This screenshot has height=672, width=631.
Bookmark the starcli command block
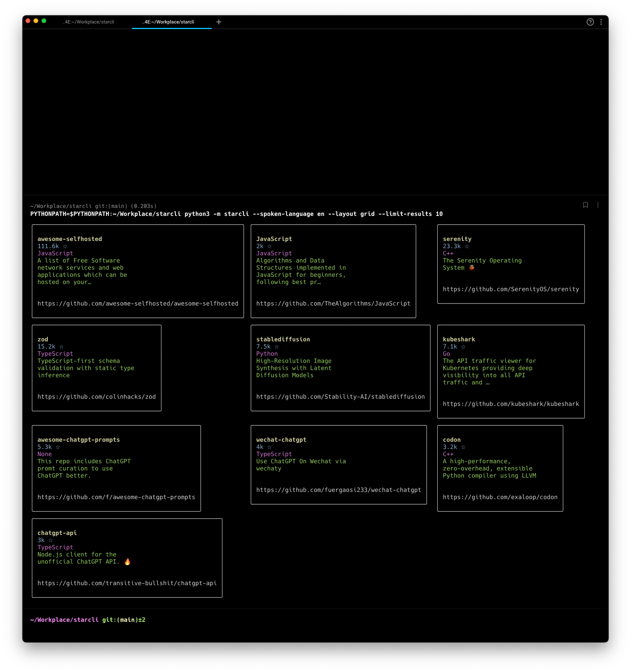tap(585, 205)
